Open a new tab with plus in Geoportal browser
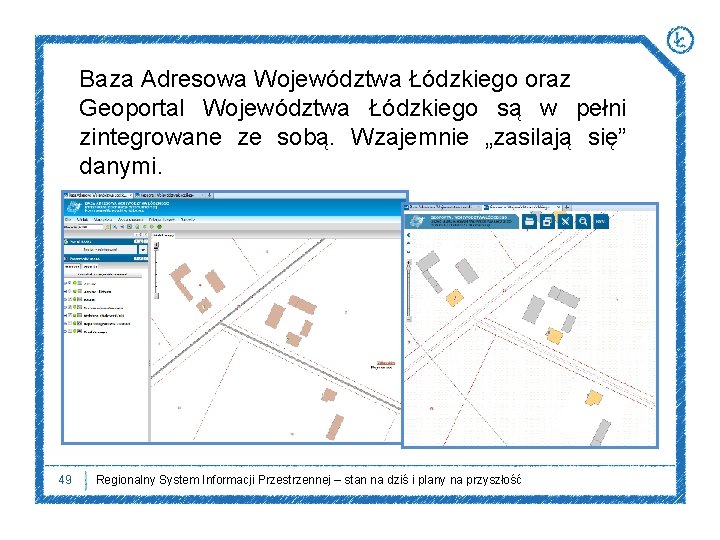 (x=567, y=207)
